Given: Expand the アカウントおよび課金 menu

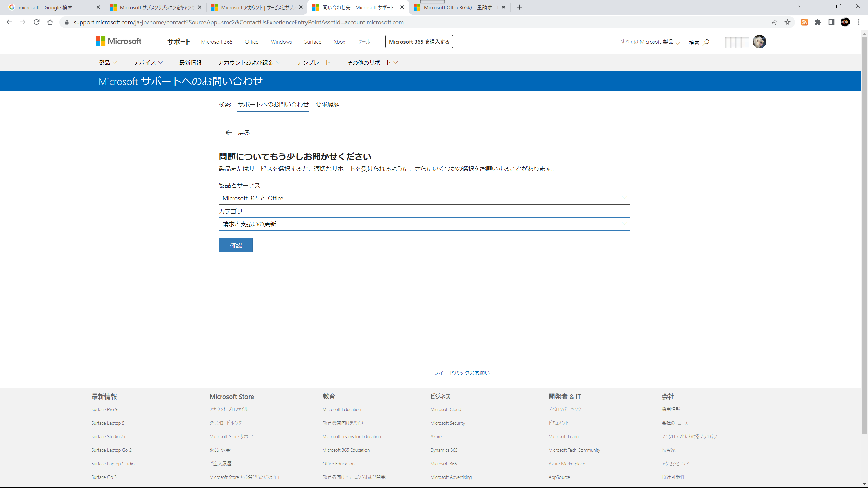Looking at the screenshot, I should 249,62.
